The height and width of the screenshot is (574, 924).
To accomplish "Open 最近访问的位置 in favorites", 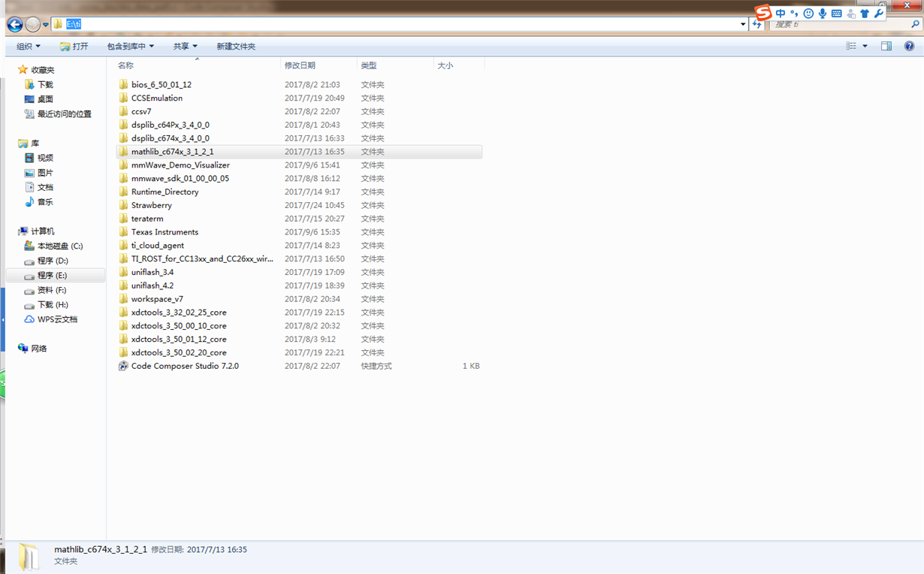I will (65, 114).
